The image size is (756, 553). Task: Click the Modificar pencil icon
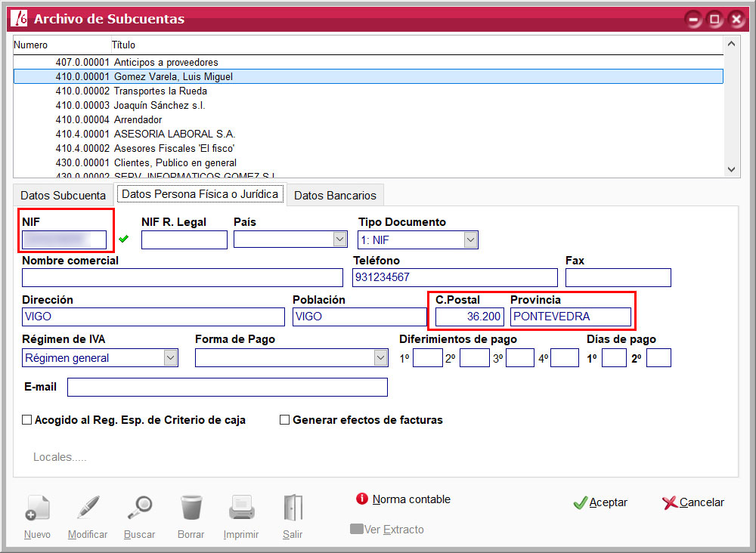88,508
